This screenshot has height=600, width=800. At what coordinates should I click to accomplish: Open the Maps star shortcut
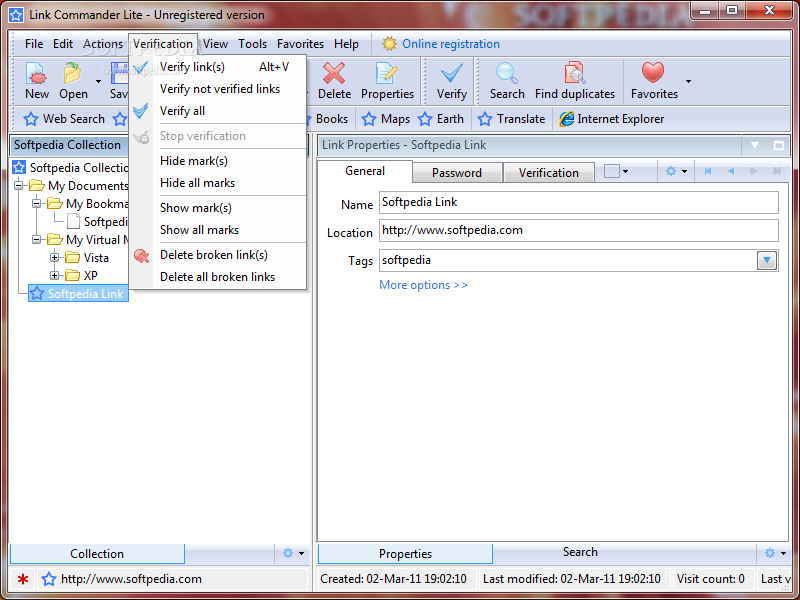click(x=386, y=119)
